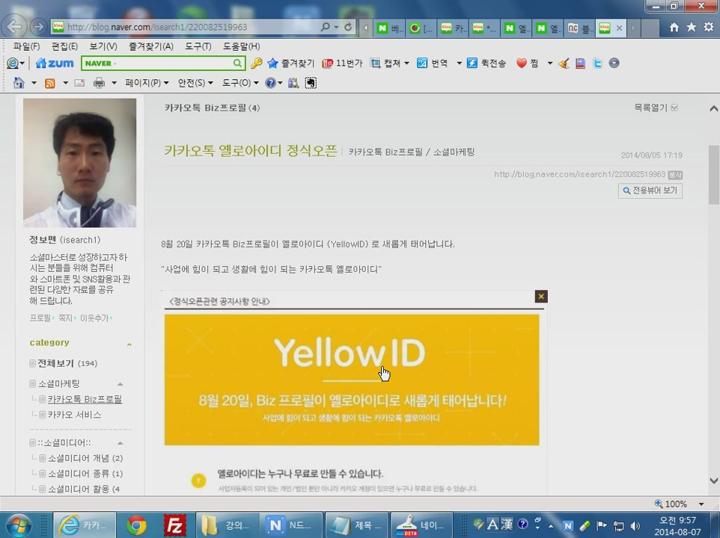Open 소셜미디어 종류 (1) category
Screen dimensions: 720x538
click(x=85, y=473)
